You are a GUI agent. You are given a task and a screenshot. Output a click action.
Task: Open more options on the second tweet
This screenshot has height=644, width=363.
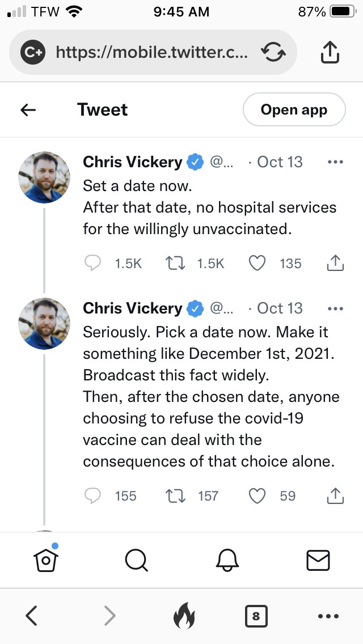point(335,308)
